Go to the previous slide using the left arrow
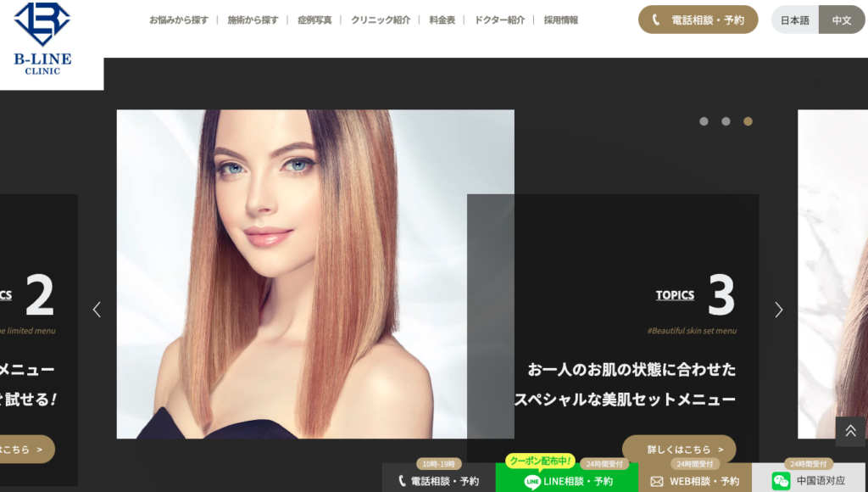This screenshot has height=492, width=868. pos(97,310)
